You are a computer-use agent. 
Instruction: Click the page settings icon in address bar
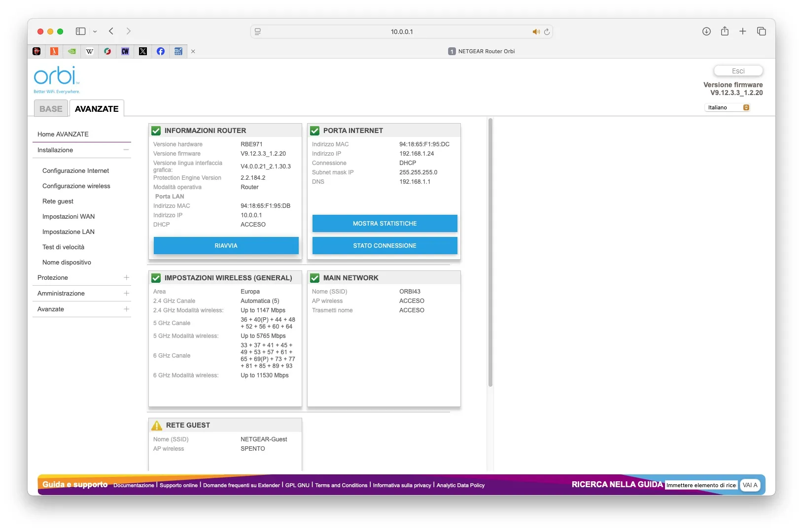click(x=257, y=32)
